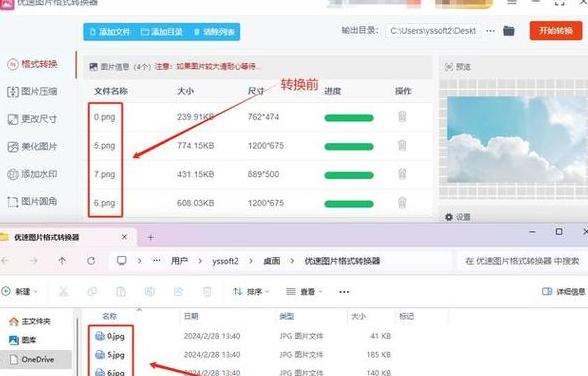Viewport: 588px width, 376px height.
Task: Go up one folder level in Explorer
Action: click(x=62, y=261)
